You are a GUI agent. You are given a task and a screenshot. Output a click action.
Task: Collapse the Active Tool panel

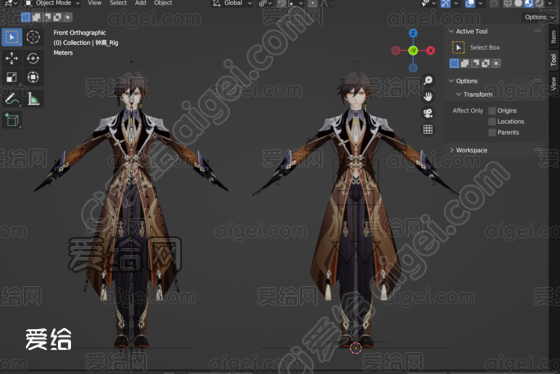tap(451, 31)
